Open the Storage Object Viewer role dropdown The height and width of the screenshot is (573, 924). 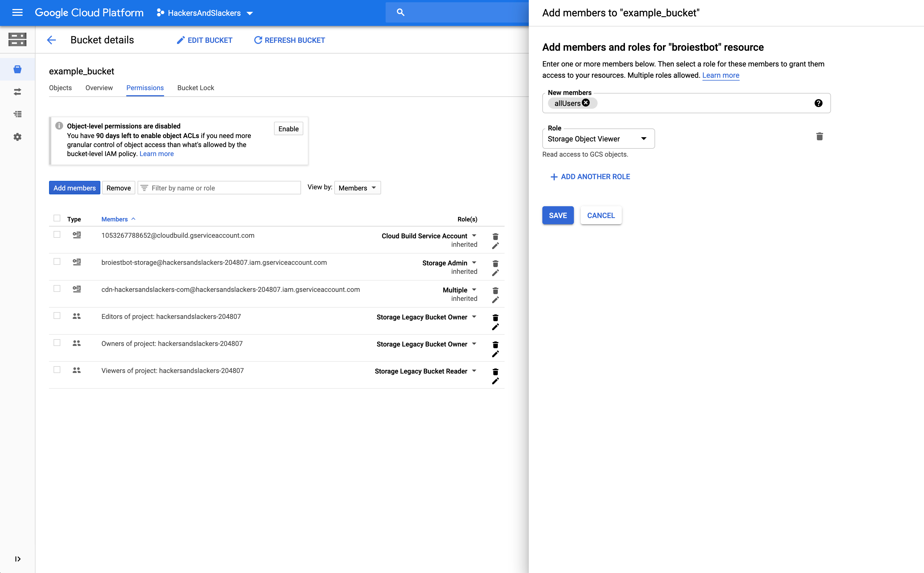[x=598, y=139]
